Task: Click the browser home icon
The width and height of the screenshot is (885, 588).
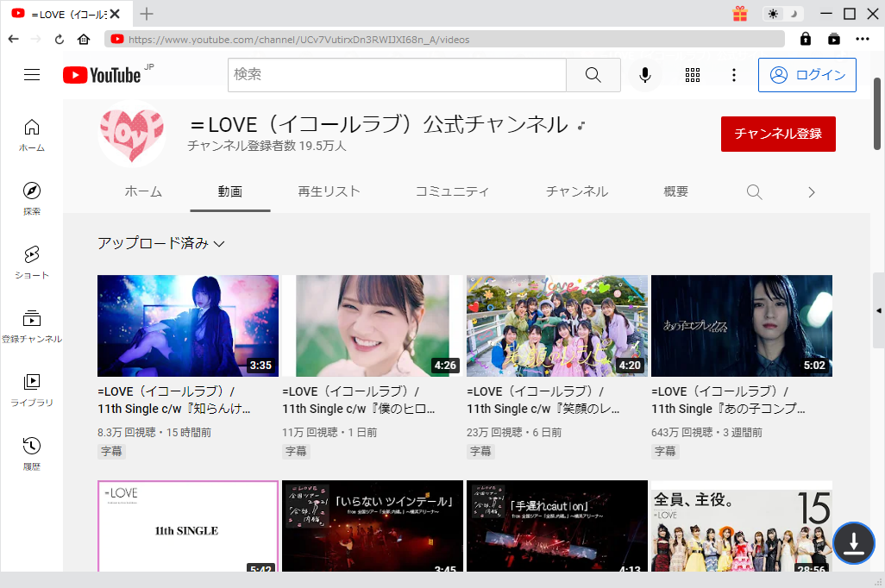Action: point(84,39)
